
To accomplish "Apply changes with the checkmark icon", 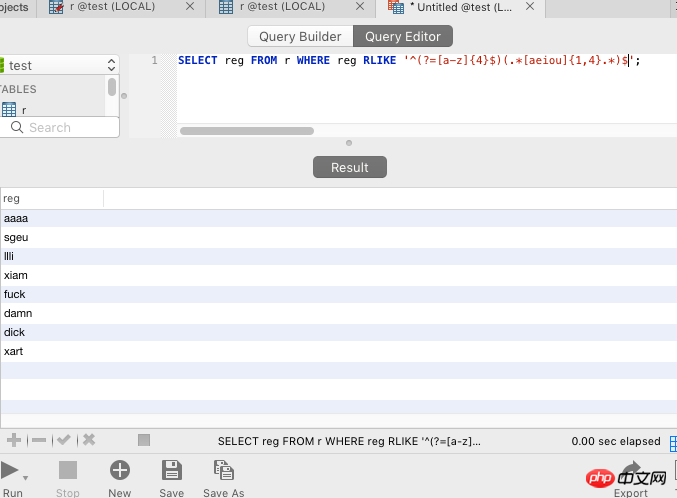I will tap(63, 440).
